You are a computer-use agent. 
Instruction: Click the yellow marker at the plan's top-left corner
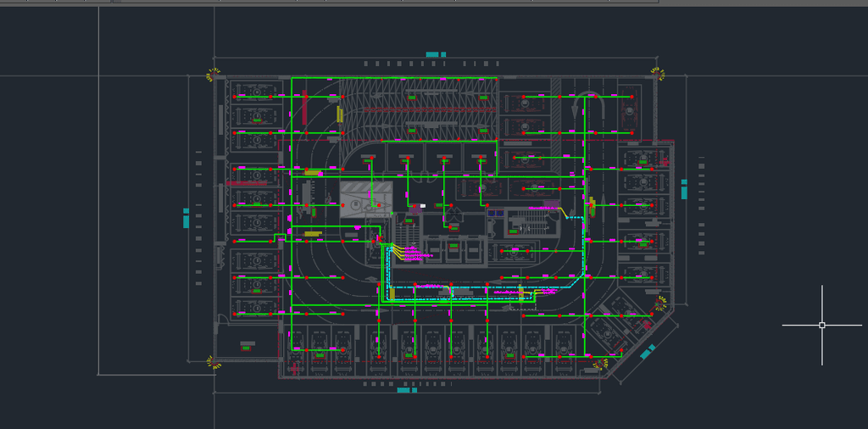click(x=214, y=74)
